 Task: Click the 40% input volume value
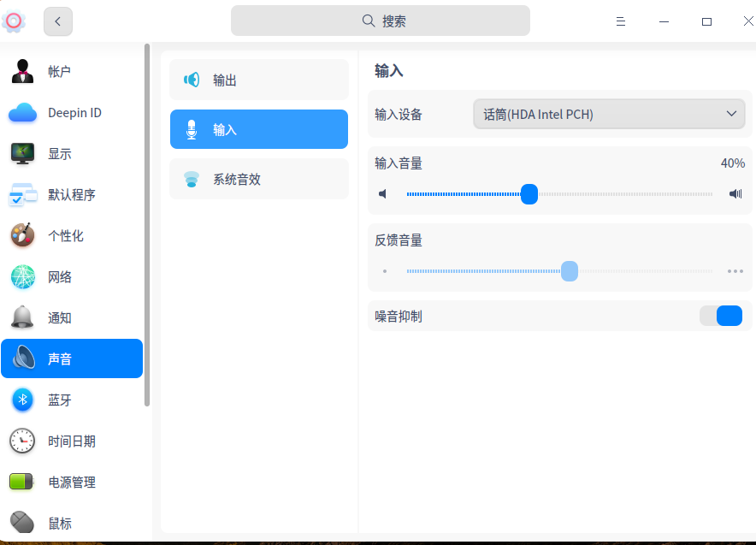tap(733, 163)
